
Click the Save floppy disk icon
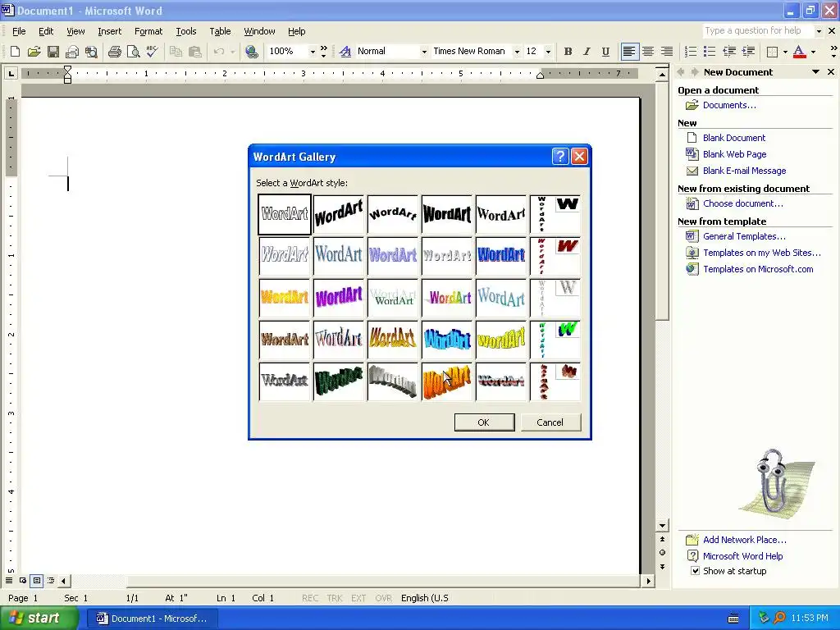pyautogui.click(x=53, y=52)
